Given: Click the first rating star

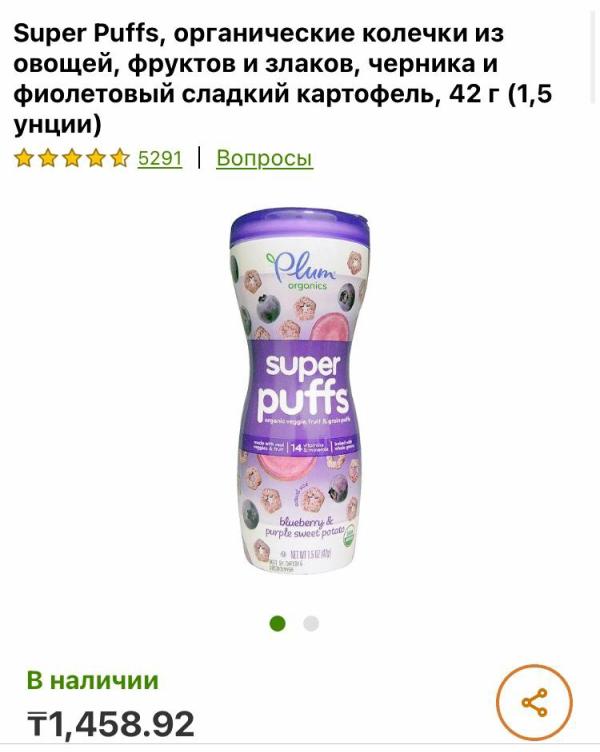Looking at the screenshot, I should [x=23, y=158].
